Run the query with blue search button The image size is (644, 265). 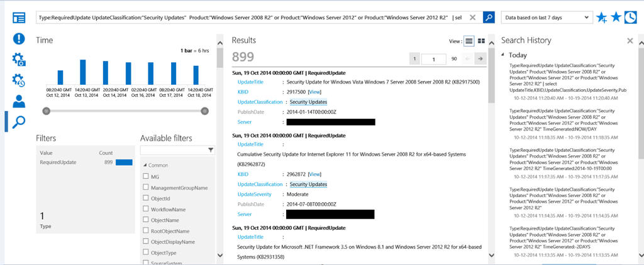[489, 18]
